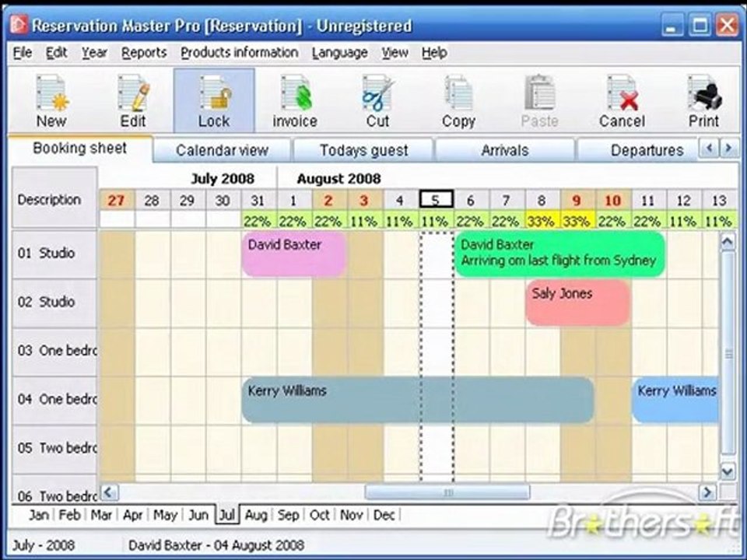Select the Apr month button
The width and height of the screenshot is (747, 560).
pos(133,515)
